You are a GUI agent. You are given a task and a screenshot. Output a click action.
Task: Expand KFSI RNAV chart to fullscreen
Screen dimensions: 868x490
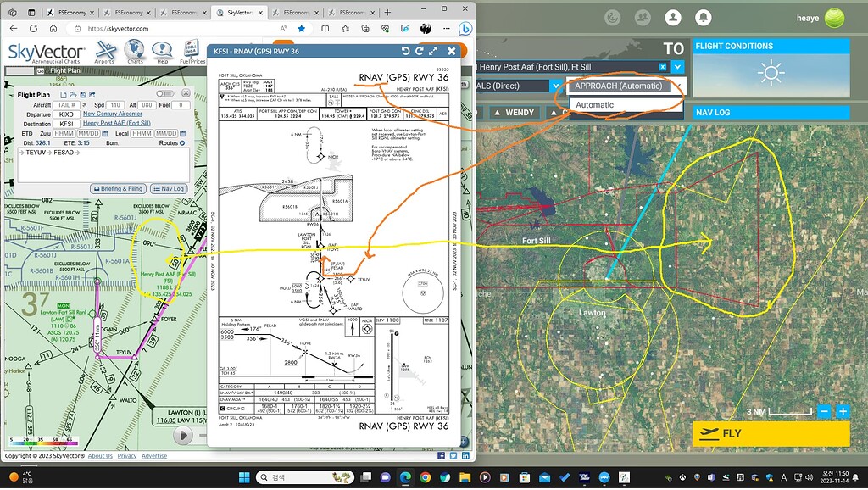click(433, 51)
